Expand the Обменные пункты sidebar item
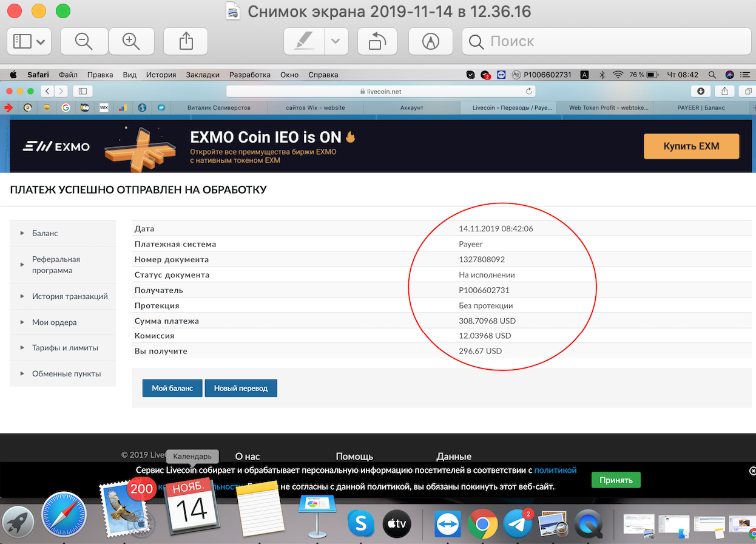Image resolution: width=756 pixels, height=544 pixels. 63,374
